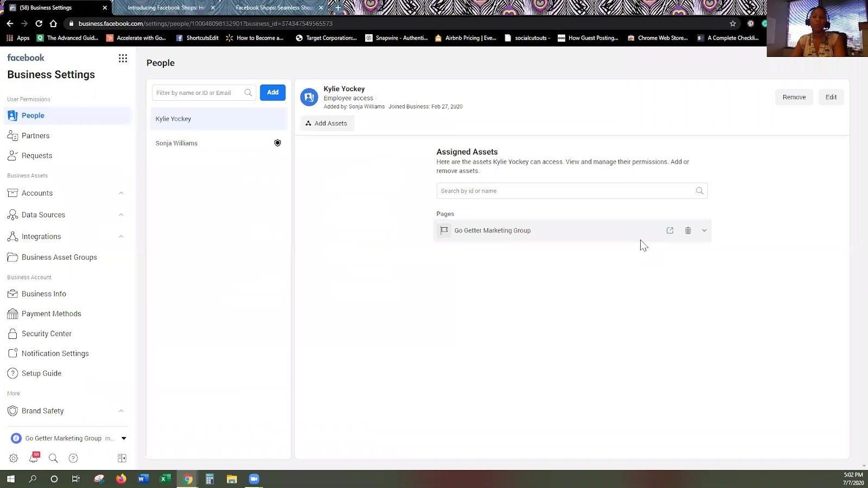Open the Target Corporation bookmark

click(x=326, y=38)
